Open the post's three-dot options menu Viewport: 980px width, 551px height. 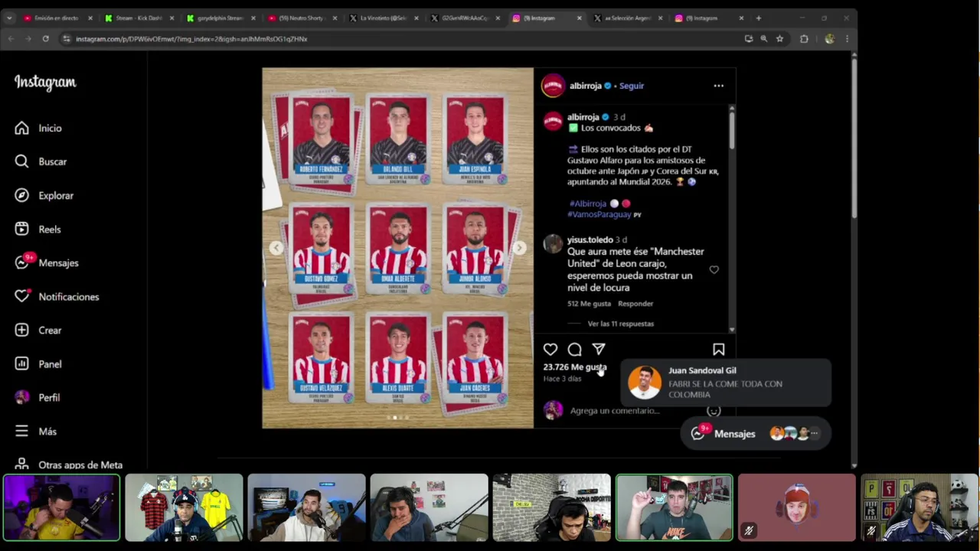(718, 86)
